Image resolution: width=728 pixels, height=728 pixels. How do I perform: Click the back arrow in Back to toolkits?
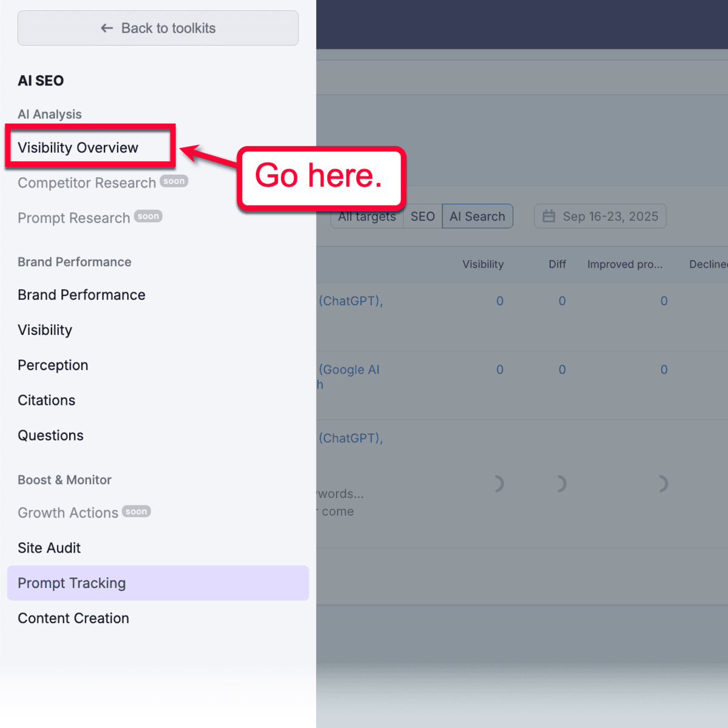[106, 28]
